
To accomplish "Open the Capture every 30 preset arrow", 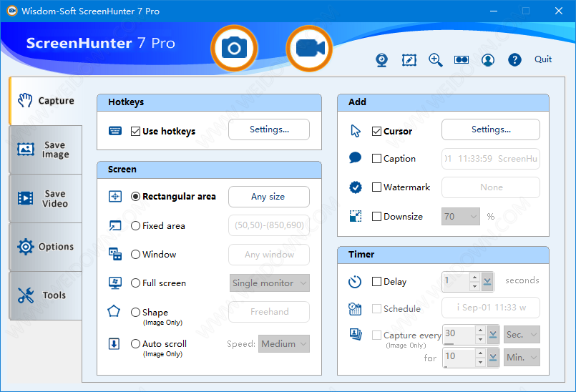I will pos(493,335).
